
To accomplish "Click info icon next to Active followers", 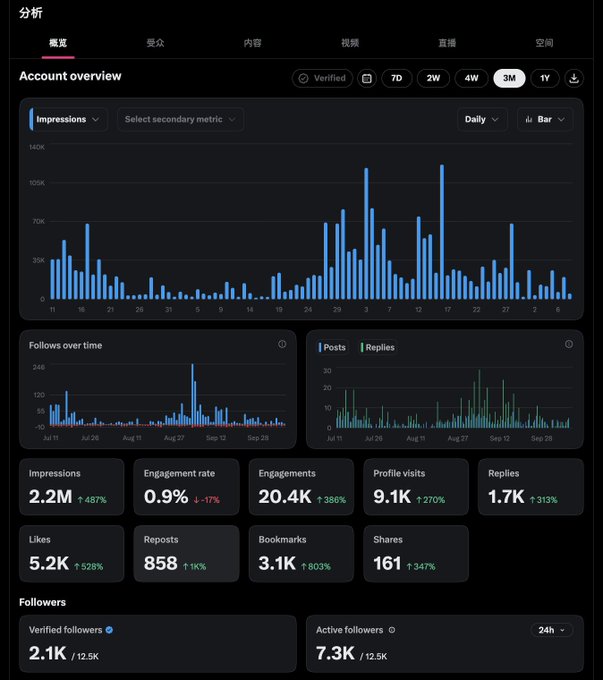I will (x=392, y=630).
